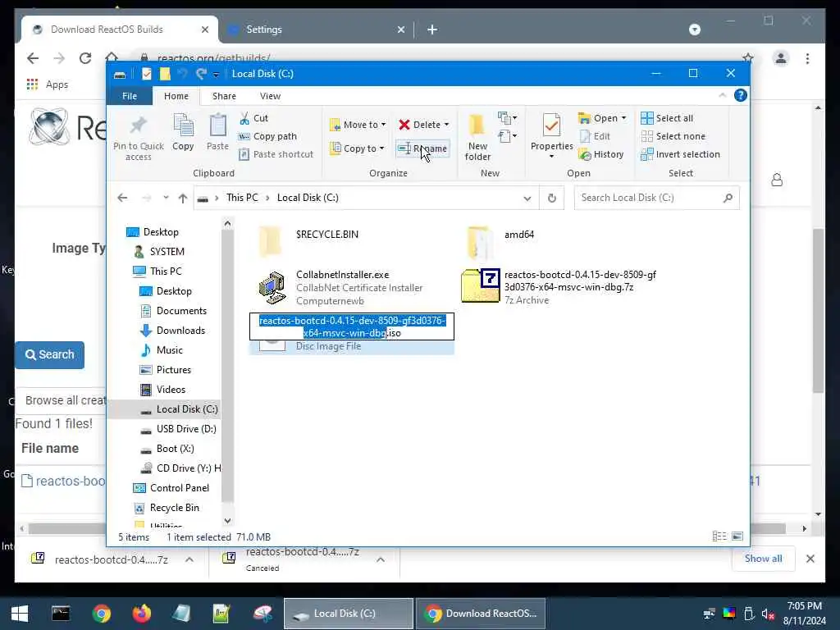The image size is (840, 630).
Task: Click the red Delete icon
Action: [x=404, y=125]
